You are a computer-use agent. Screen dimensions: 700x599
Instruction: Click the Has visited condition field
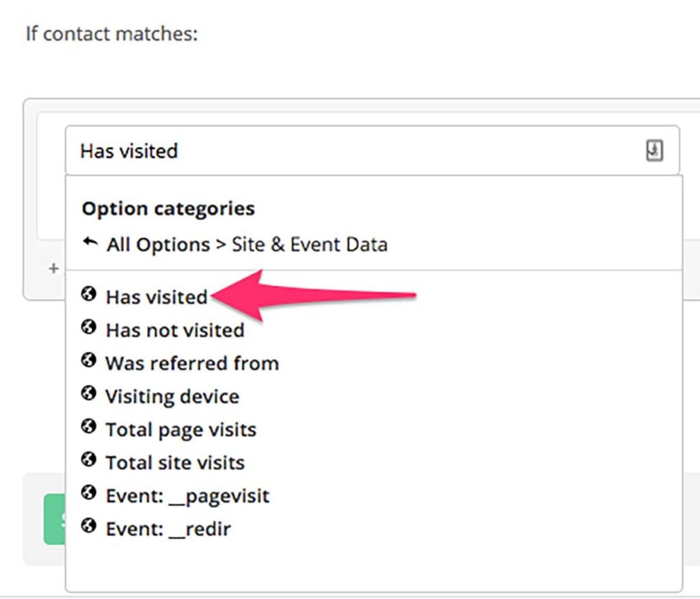click(x=373, y=150)
